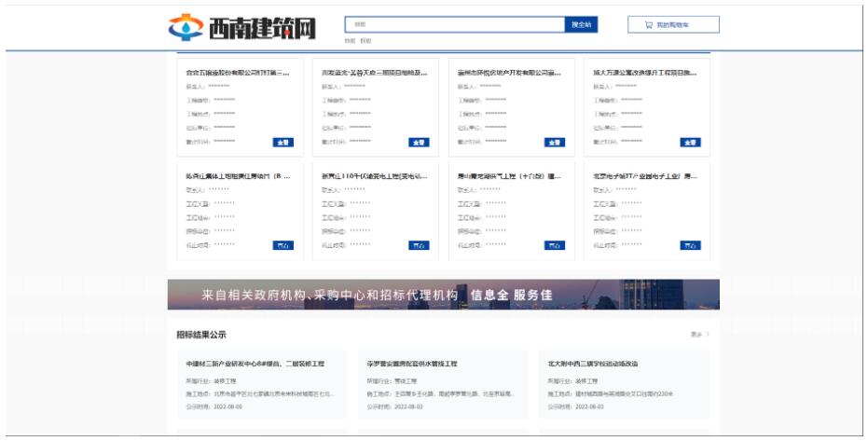Open 中建材三新产业研发中心 装修工程 result
This screenshot has height=441, width=868.
[x=255, y=364]
